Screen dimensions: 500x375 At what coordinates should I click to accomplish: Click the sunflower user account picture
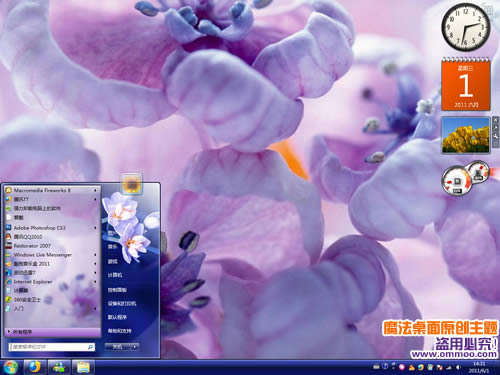[131, 183]
